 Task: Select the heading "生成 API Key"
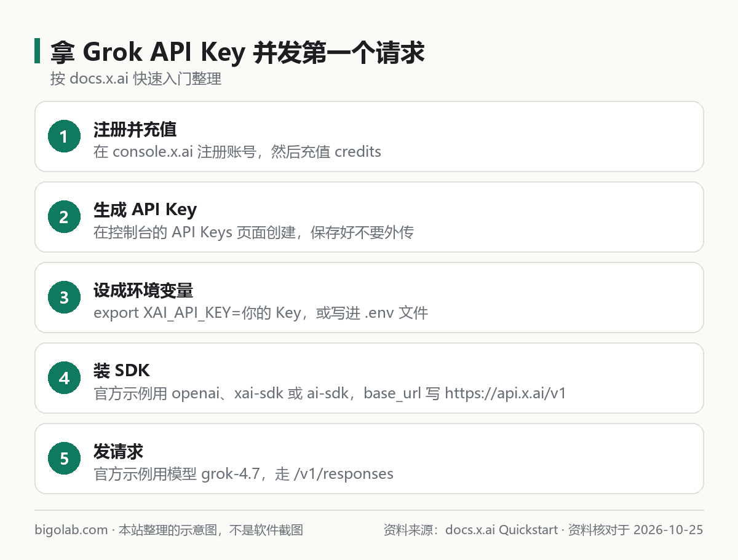pyautogui.click(x=145, y=210)
